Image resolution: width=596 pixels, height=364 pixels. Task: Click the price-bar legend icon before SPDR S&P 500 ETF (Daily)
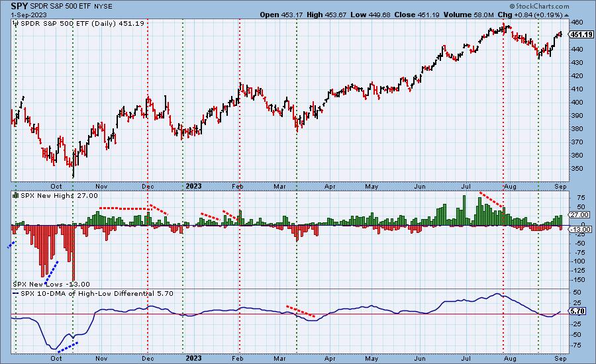pyautogui.click(x=16, y=24)
